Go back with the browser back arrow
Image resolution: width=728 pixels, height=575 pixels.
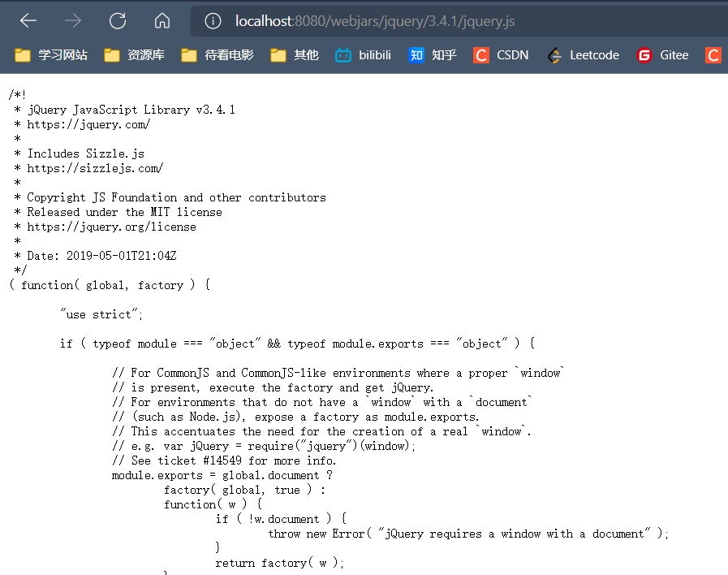tap(28, 21)
